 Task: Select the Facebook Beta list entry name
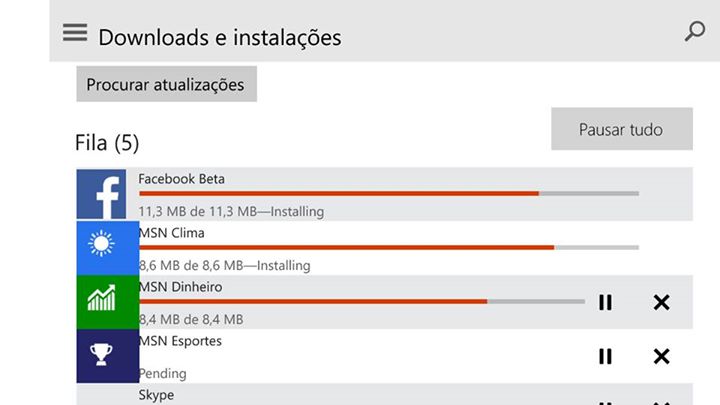(181, 179)
